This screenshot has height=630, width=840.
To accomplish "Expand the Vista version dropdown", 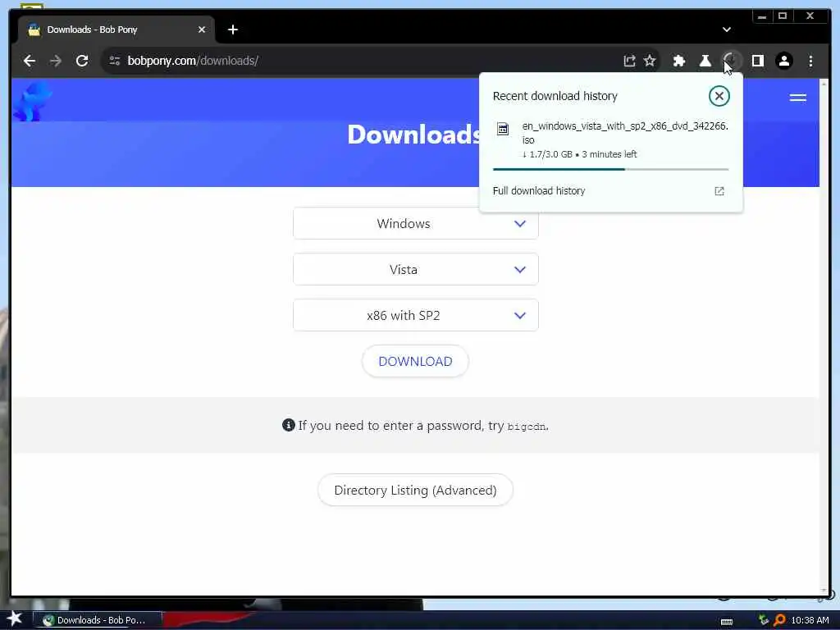I will [x=416, y=269].
